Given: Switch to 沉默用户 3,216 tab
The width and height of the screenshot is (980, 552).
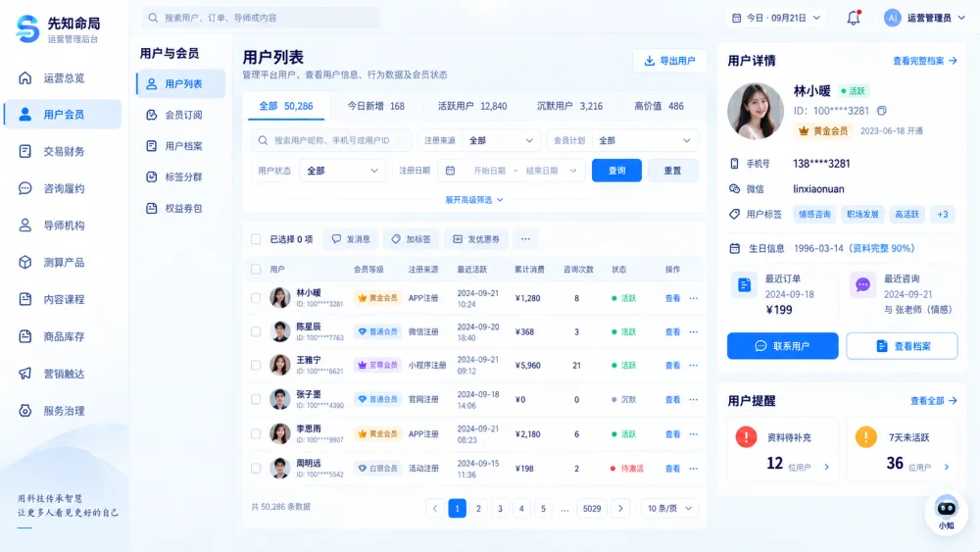Looking at the screenshot, I should click(x=569, y=106).
